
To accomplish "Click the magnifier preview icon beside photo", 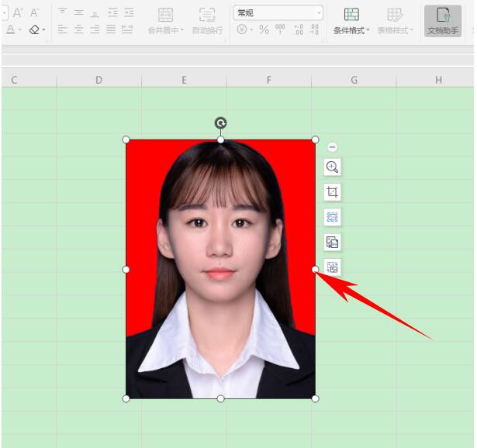I will point(332,167).
